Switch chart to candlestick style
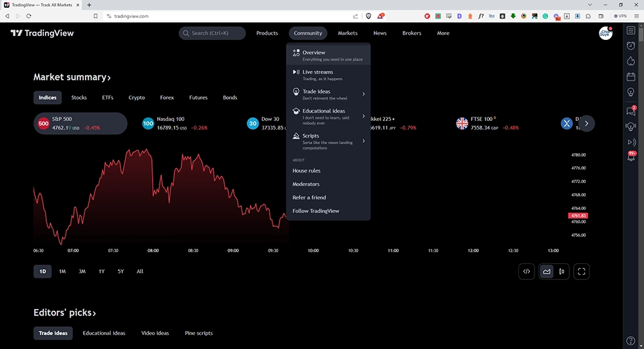644x349 pixels. pos(562,271)
